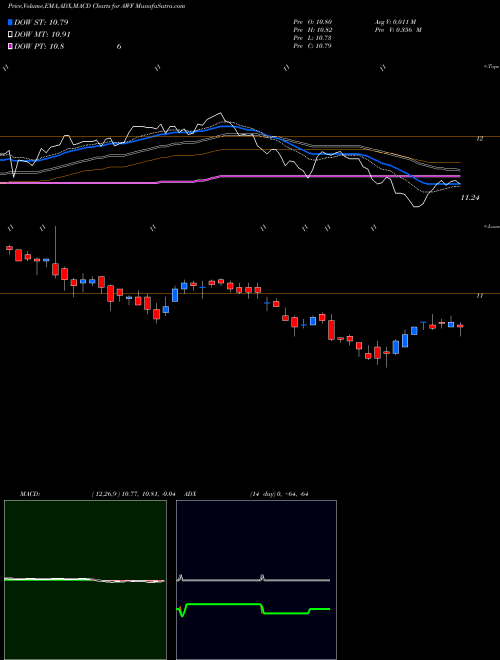Click the 'ADX' panel heading
The width and height of the screenshot is (500, 660).
[191, 494]
